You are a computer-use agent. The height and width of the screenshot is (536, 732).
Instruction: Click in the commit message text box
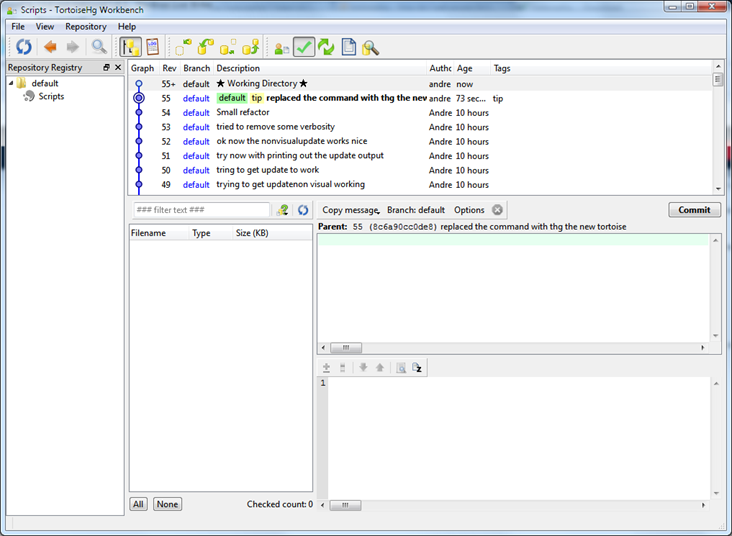point(514,289)
